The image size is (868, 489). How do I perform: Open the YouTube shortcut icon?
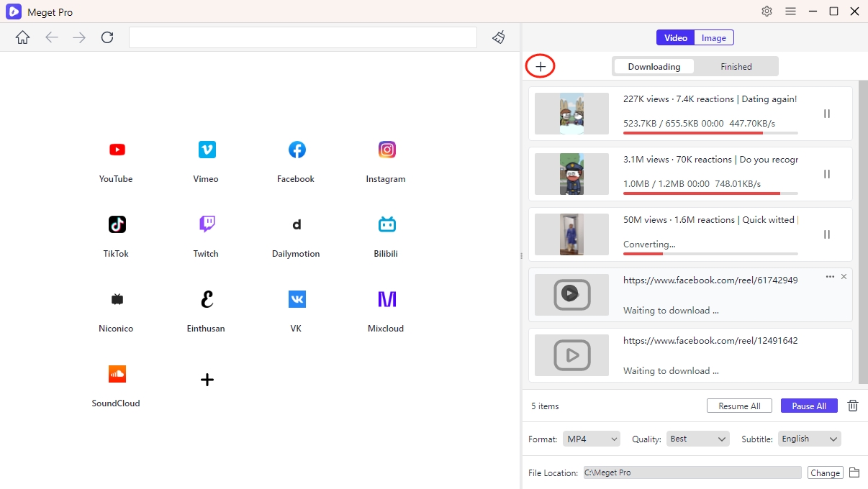(x=117, y=150)
